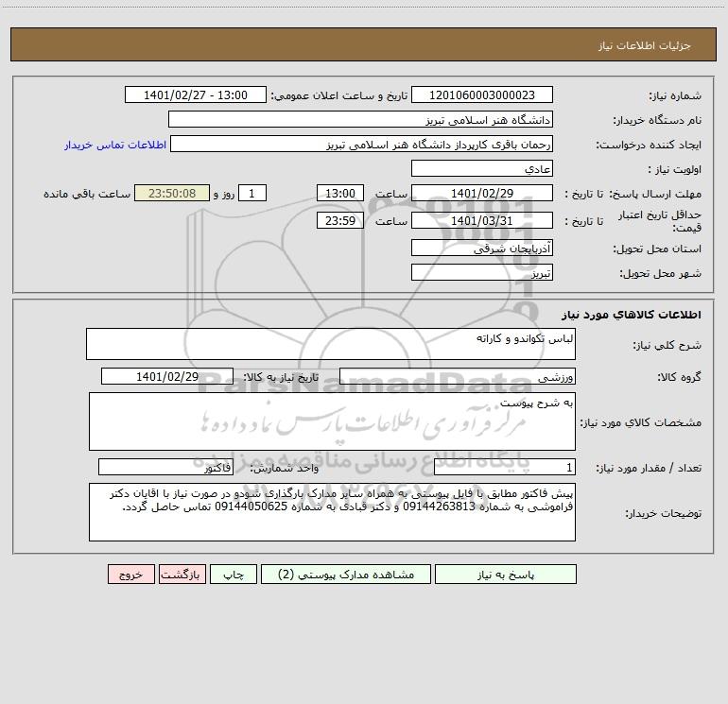
Task: Click the unit field فاکتور
Action: [165, 468]
